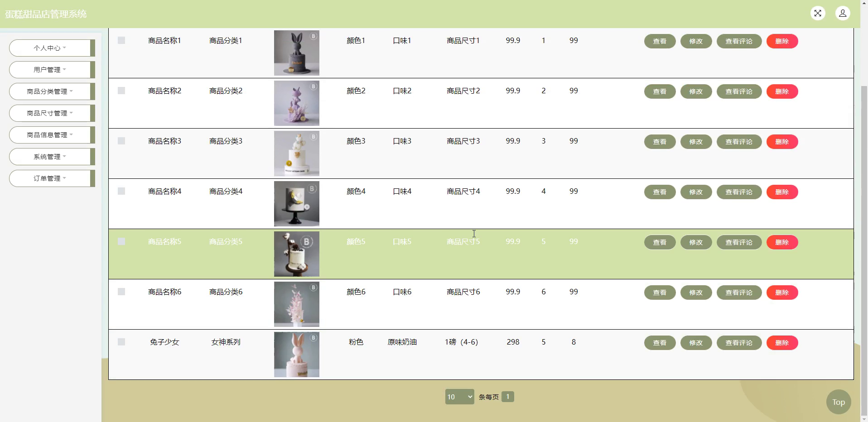868x422 pixels.
Task: Open 兔子少女 rabbit cake thumbnail
Action: click(297, 355)
